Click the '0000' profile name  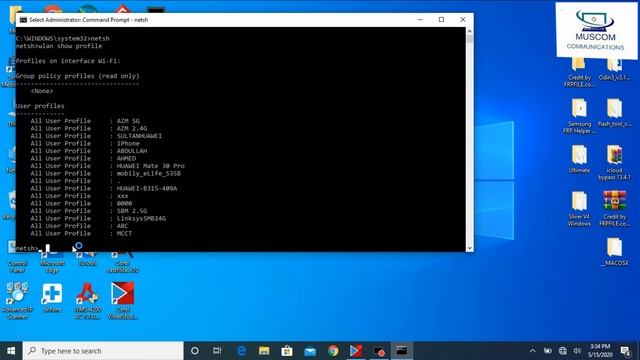pos(124,203)
